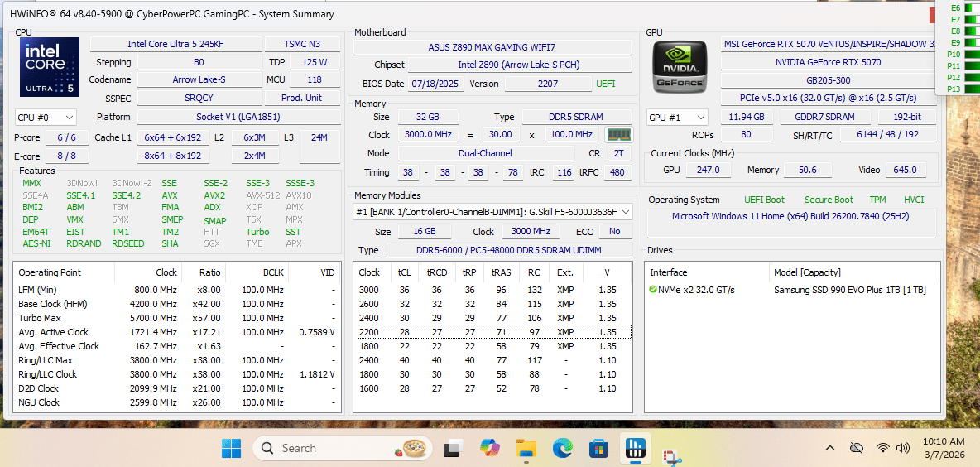Open Task View from the taskbar
Image resolution: width=980 pixels, height=467 pixels.
pyautogui.click(x=453, y=448)
